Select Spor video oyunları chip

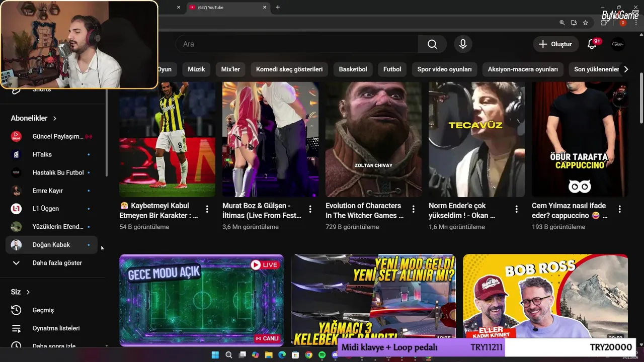click(445, 69)
